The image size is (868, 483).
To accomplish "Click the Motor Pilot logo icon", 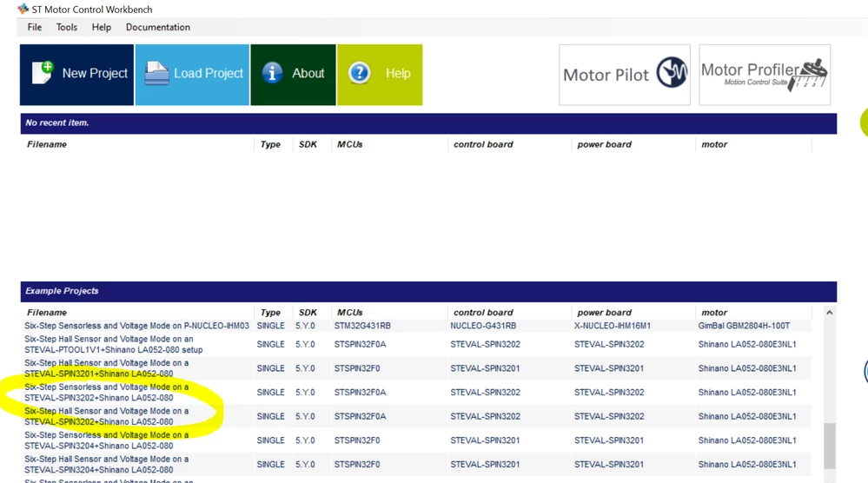I will [672, 72].
